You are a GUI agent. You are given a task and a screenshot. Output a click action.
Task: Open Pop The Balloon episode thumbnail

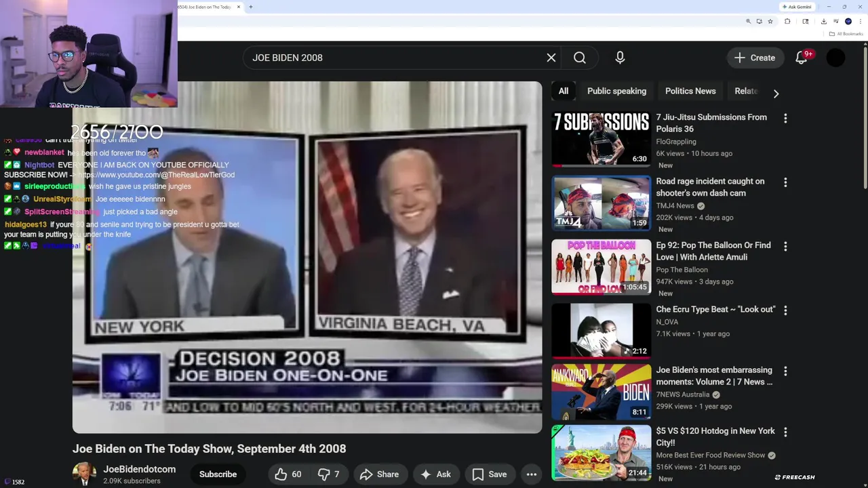pos(601,266)
